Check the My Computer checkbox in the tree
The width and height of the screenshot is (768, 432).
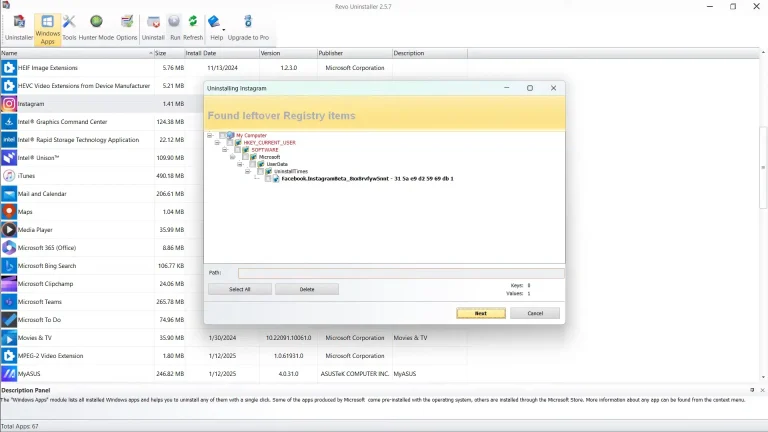coord(222,135)
